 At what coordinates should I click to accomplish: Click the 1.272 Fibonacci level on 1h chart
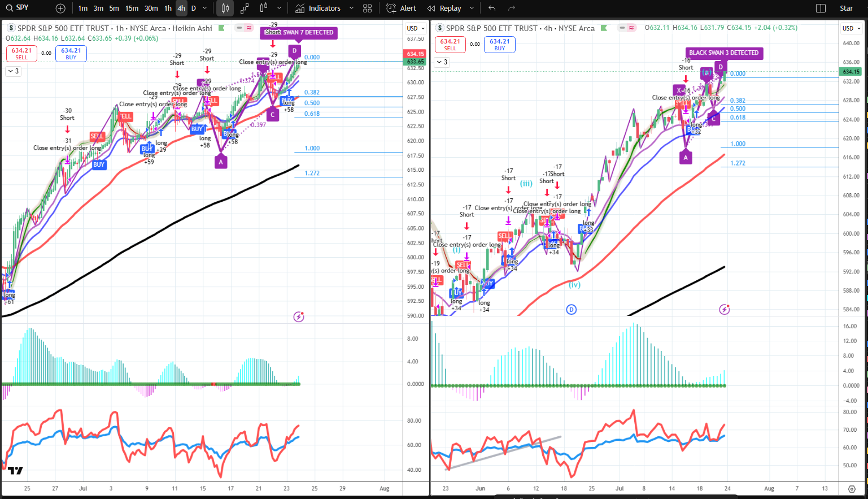pyautogui.click(x=312, y=173)
